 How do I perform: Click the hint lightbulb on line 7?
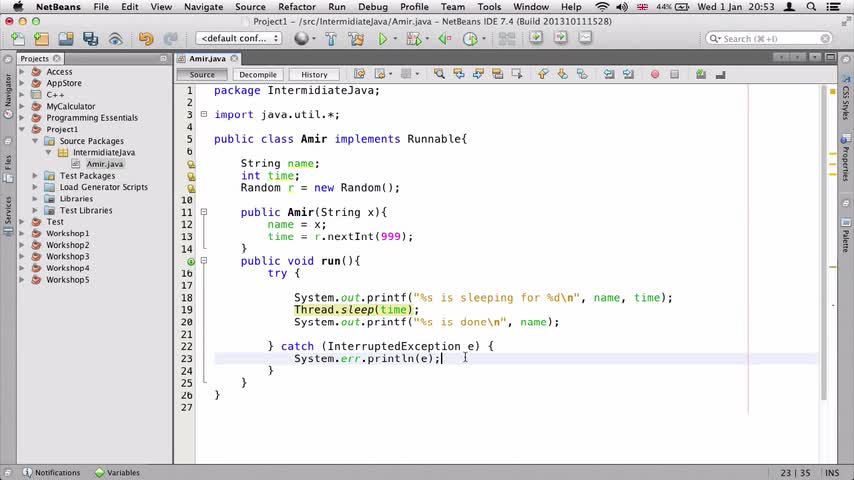191,164
